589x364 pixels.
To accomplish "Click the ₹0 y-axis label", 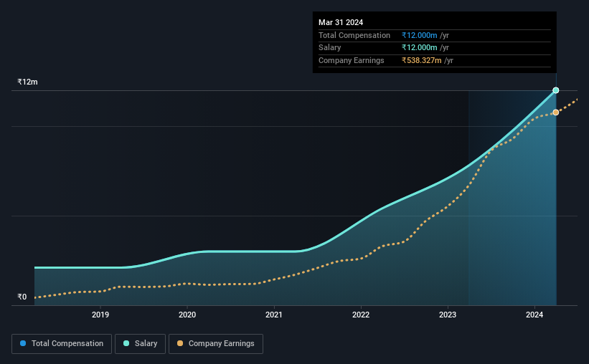I will click(22, 297).
